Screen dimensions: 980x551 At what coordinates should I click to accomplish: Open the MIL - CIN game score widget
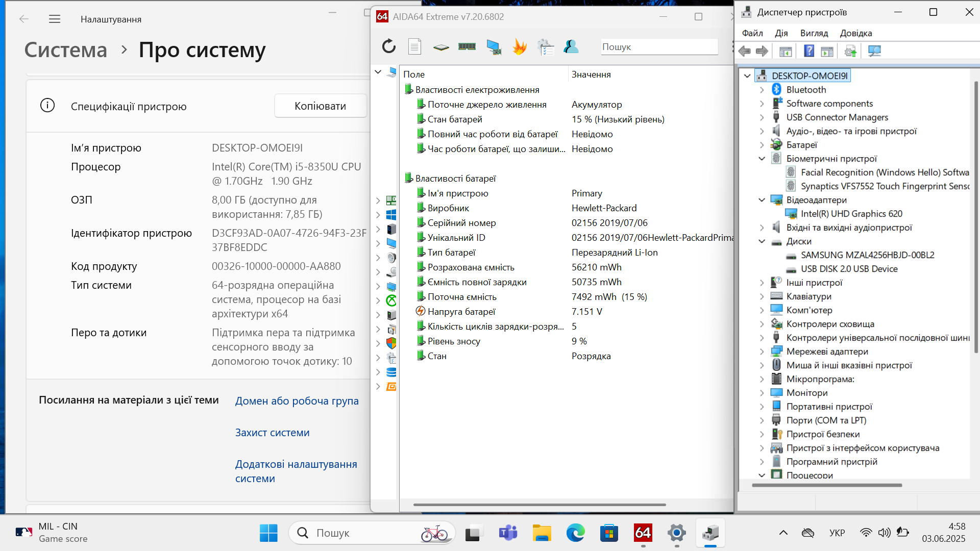tap(51, 533)
